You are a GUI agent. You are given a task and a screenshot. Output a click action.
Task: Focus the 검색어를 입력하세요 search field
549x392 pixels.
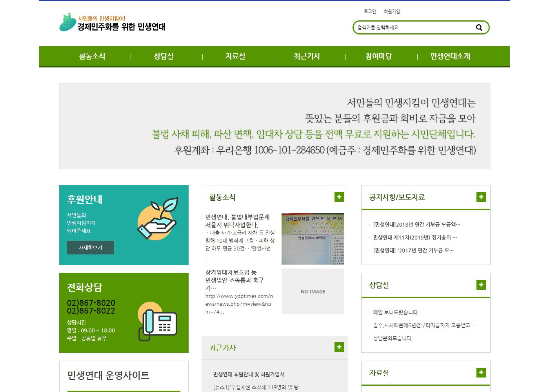(x=412, y=27)
